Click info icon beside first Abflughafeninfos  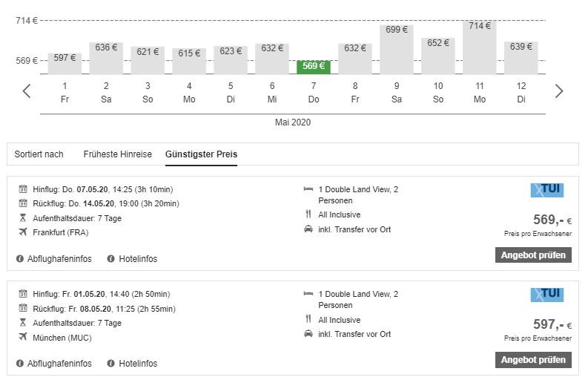20,259
